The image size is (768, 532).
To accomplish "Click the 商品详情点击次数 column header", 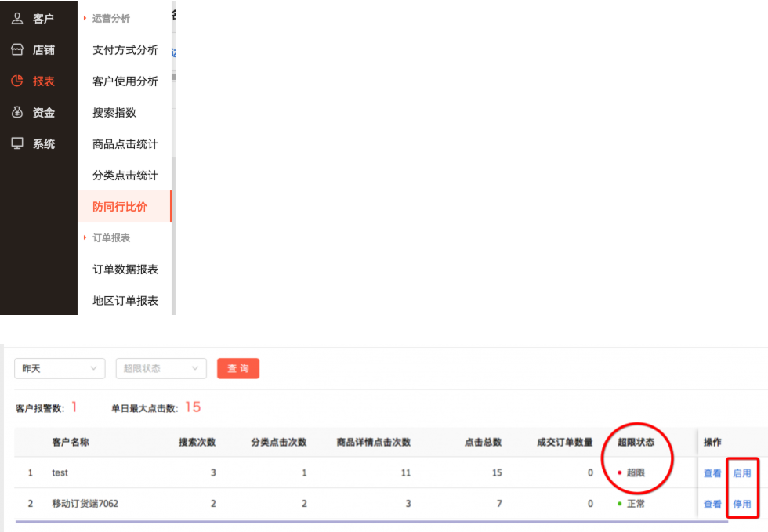I will pos(373,442).
